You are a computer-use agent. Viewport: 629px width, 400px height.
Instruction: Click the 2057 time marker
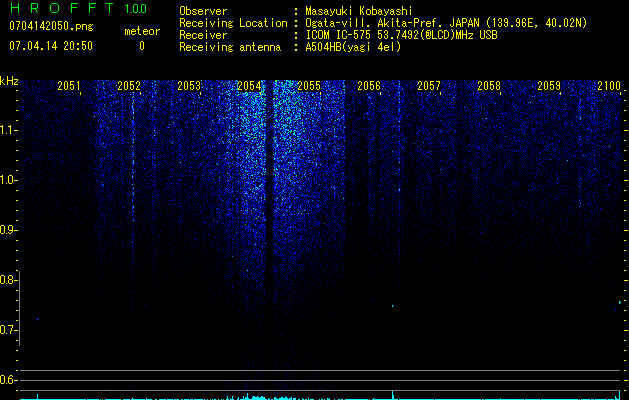(429, 86)
